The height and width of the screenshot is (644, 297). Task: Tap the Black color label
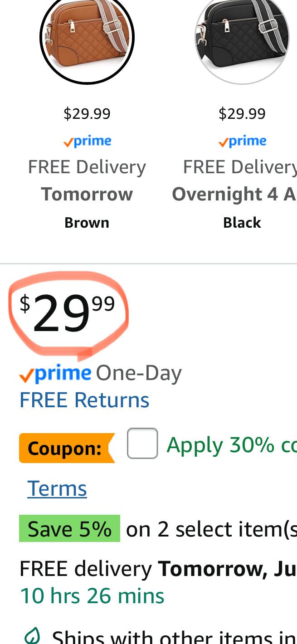(242, 223)
